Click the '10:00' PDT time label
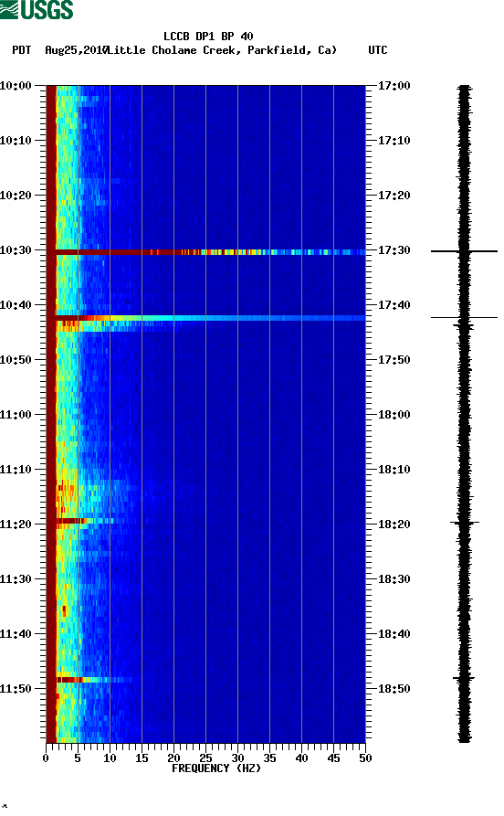The image size is (504, 816). click(x=16, y=85)
